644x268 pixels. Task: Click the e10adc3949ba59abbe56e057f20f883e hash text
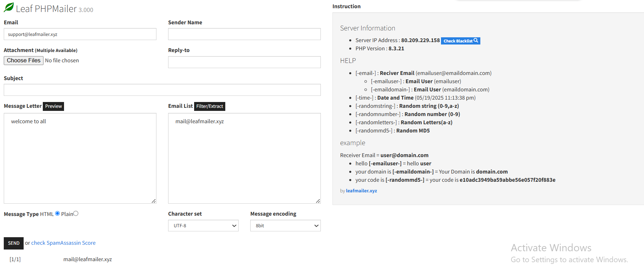click(507, 180)
